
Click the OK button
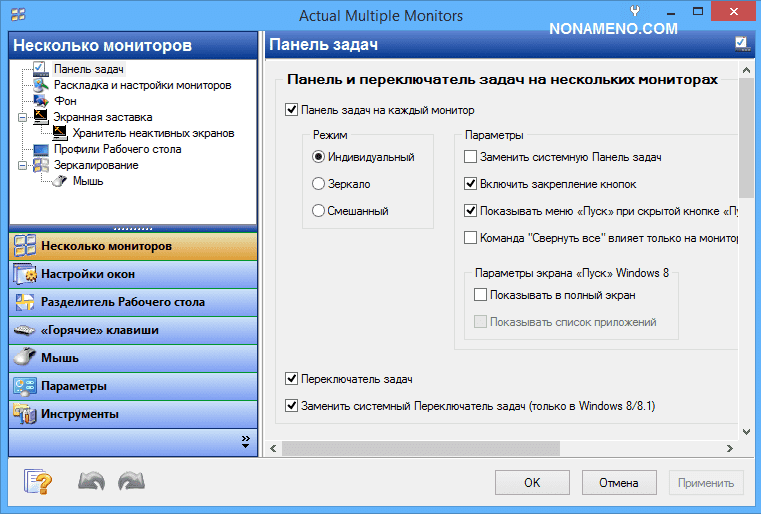click(x=532, y=483)
